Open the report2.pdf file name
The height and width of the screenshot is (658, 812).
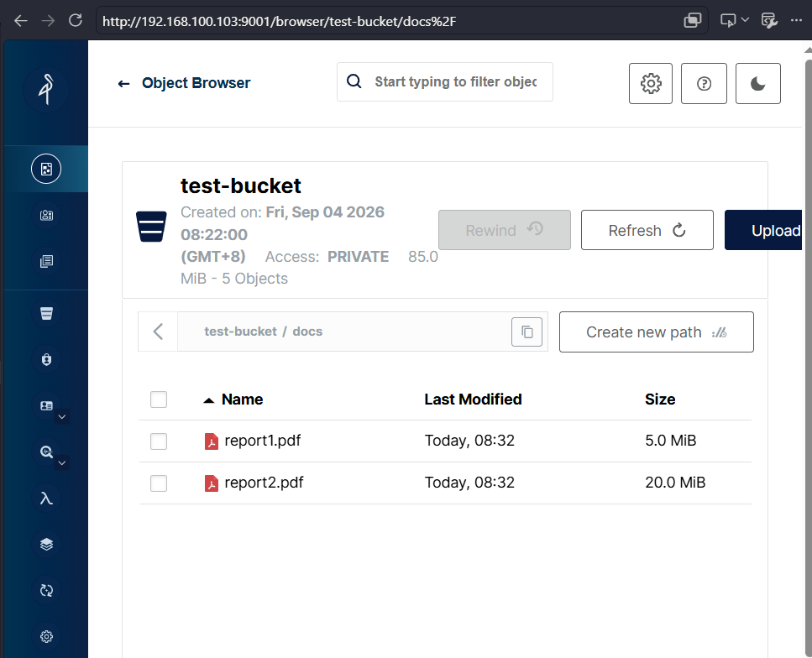pyautogui.click(x=265, y=483)
